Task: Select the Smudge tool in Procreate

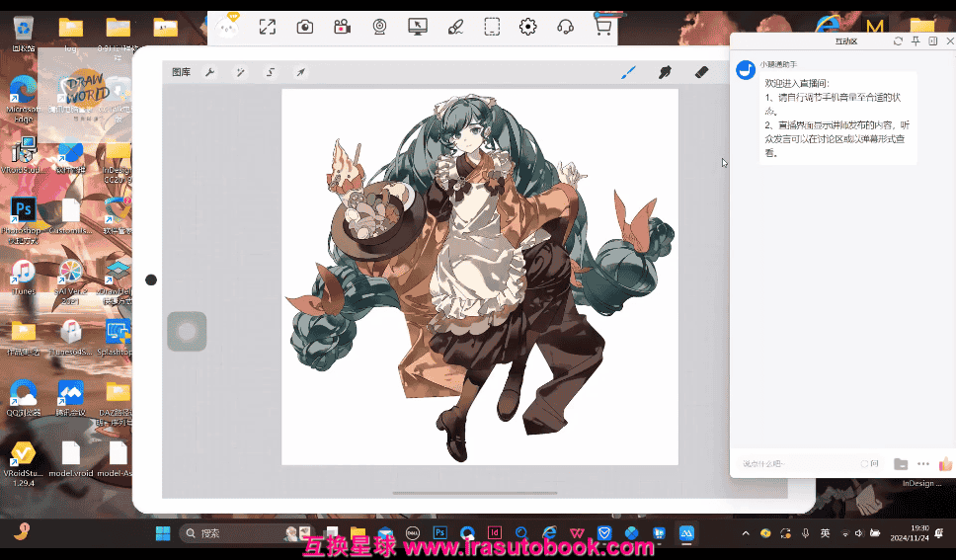Action: (x=665, y=72)
